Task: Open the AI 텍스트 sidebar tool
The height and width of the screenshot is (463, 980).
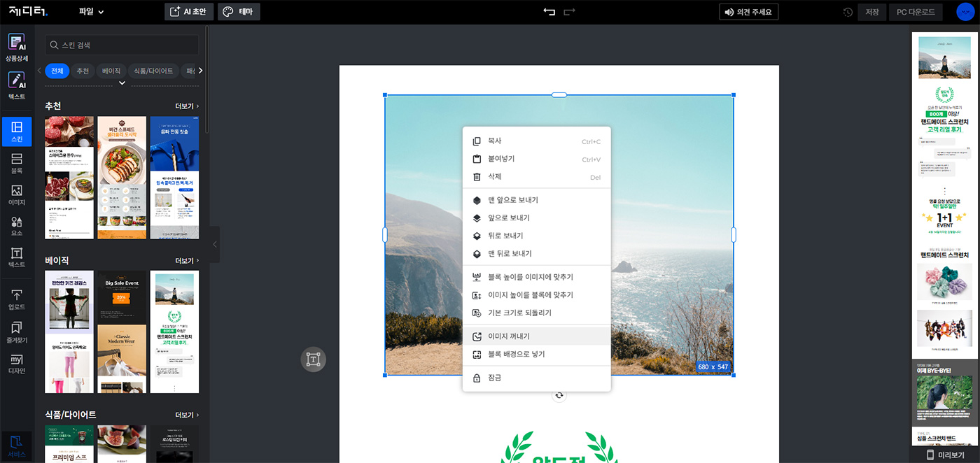Action: click(17, 85)
